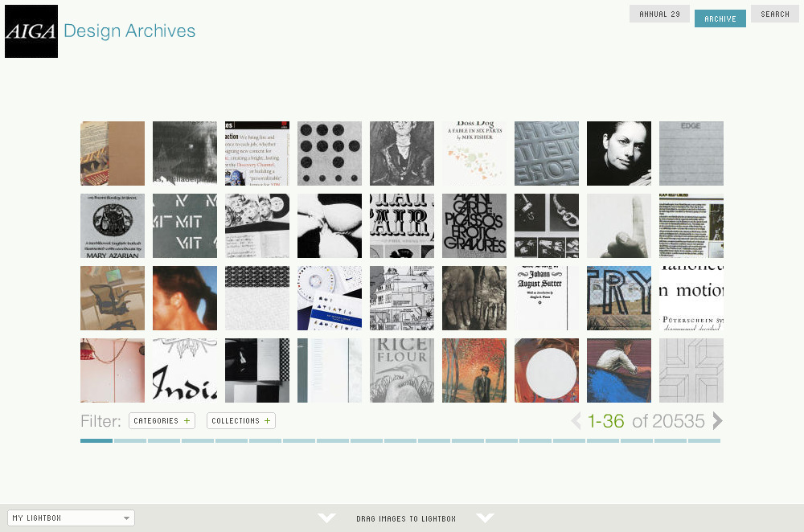Open the person in blue painting thumbnail
Screen dimensions: 804x532
tap(619, 370)
